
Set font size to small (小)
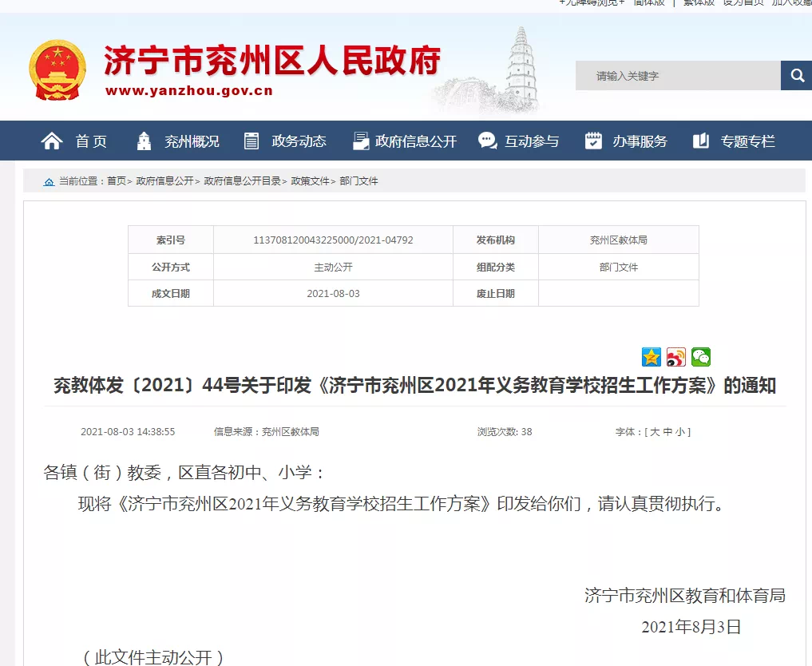[679, 432]
